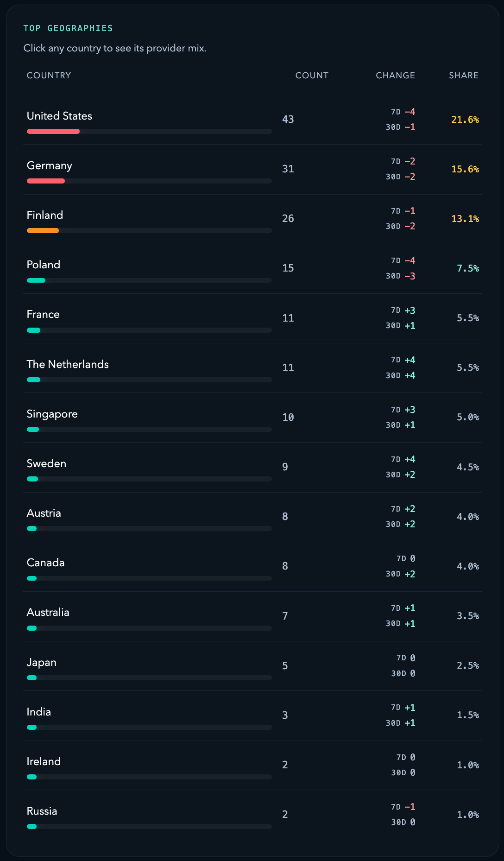The width and height of the screenshot is (504, 861).
Task: Select Ireland near the bottom
Action: pos(44,761)
